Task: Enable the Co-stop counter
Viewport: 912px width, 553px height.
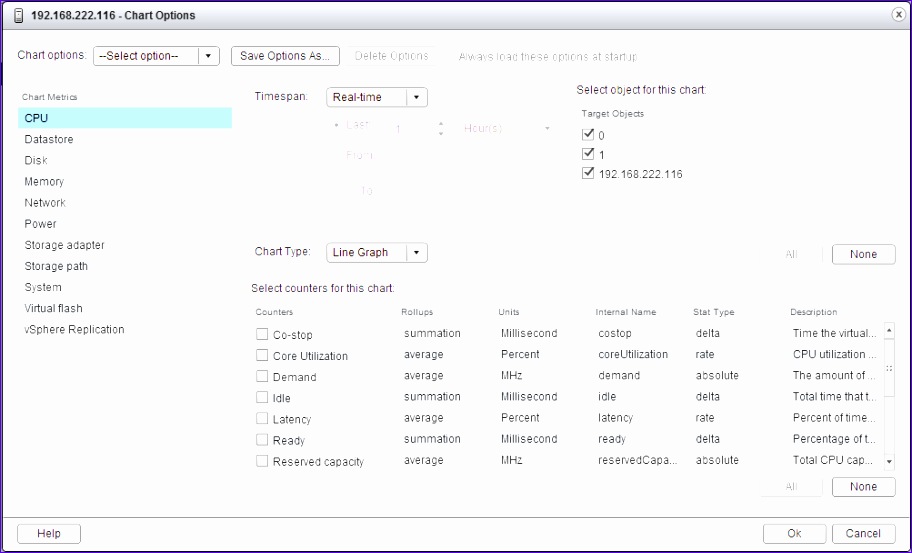Action: (x=262, y=334)
